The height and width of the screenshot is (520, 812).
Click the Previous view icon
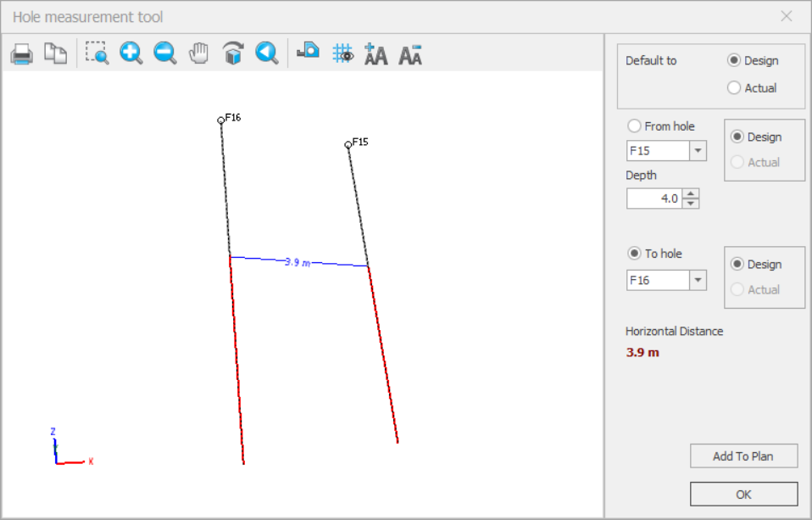tap(267, 53)
